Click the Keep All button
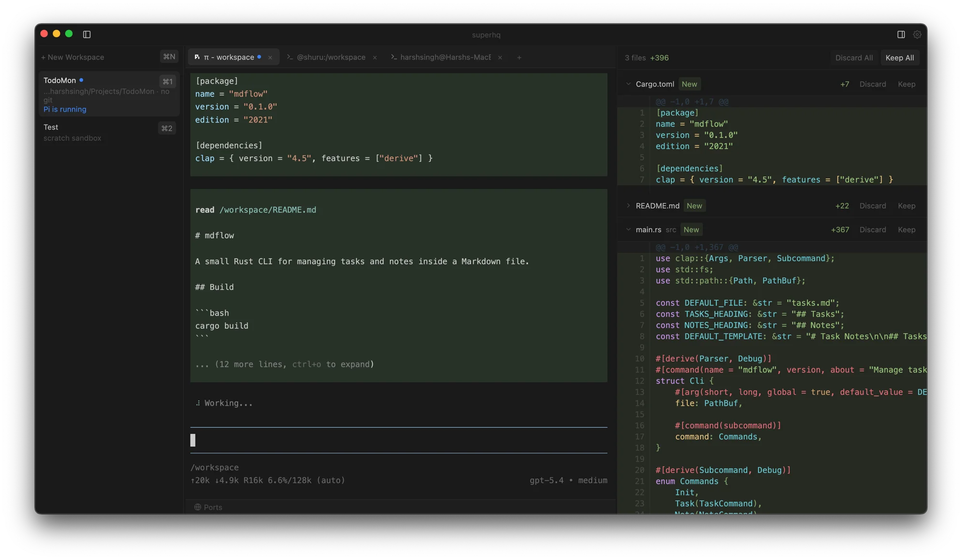Screen dimensions: 962x560 click(x=899, y=57)
